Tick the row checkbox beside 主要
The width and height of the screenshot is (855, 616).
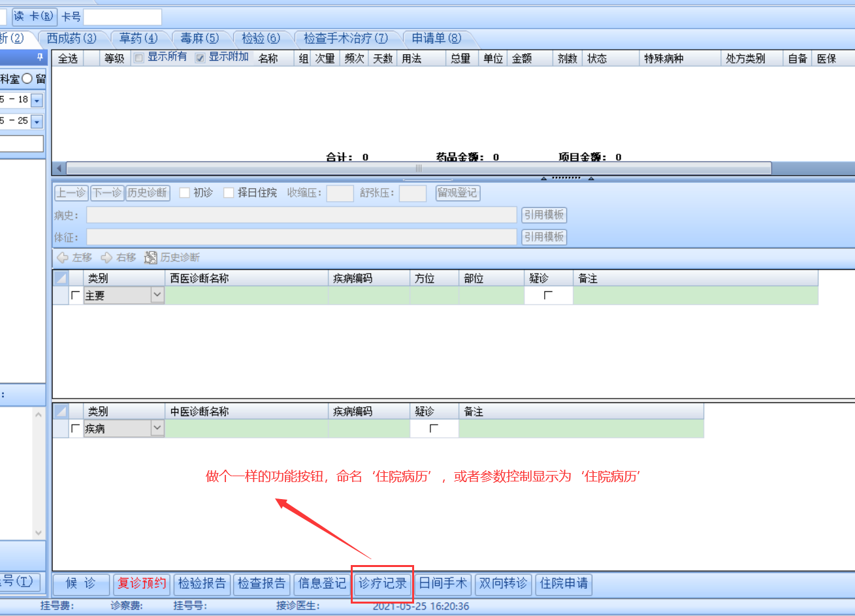[76, 295]
